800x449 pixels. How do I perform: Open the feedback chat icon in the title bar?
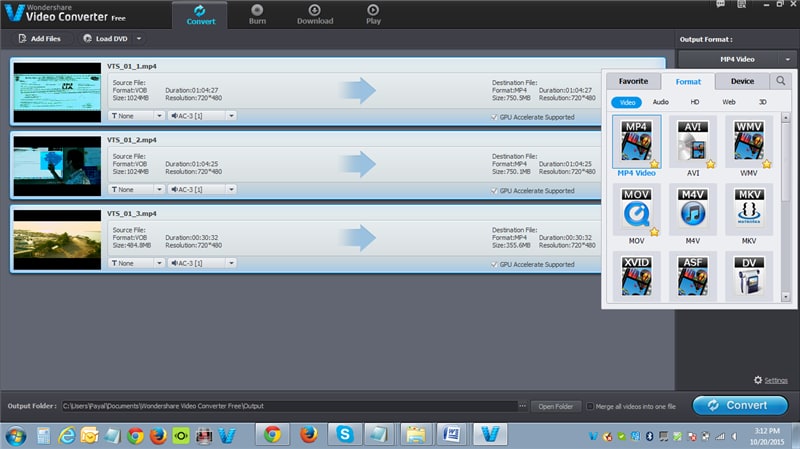pos(720,4)
